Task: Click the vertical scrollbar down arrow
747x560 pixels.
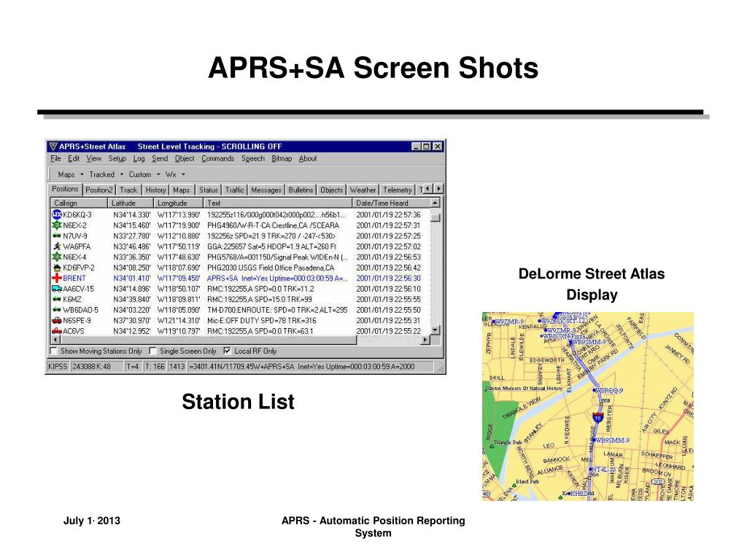Action: coord(435,330)
